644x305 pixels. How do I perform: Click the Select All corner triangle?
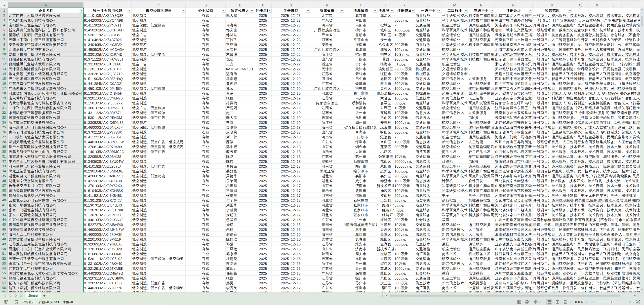(x=4, y=5)
